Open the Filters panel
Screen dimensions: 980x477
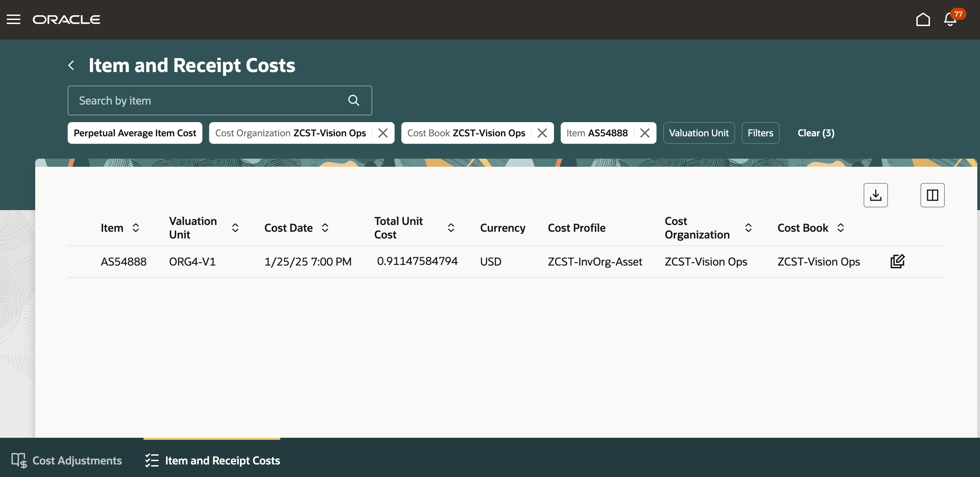[760, 133]
